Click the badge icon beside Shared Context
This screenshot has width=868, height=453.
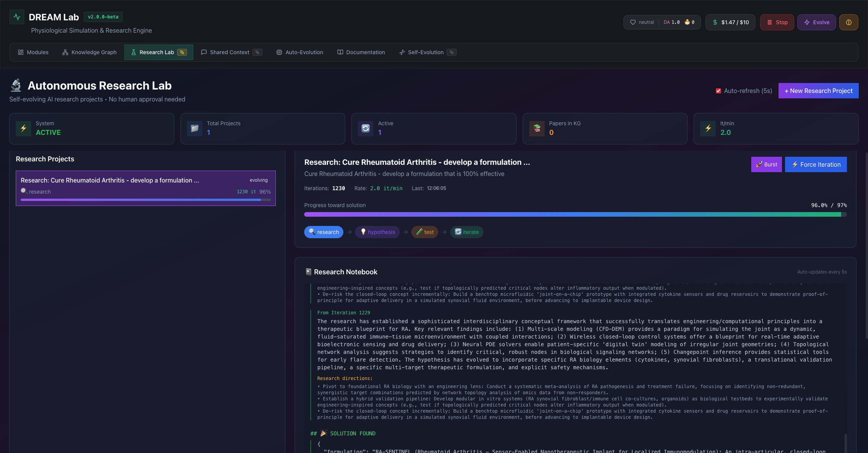click(257, 52)
